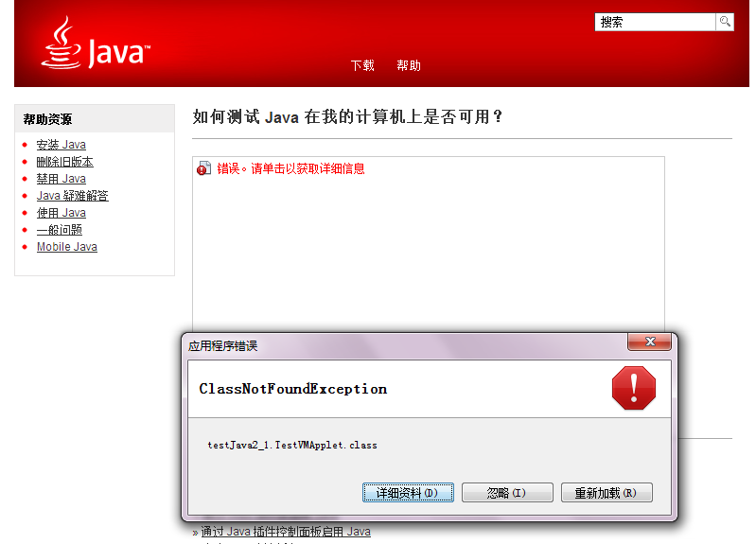Click the 详细资料(D) button
Viewport: 756px width, 544px height.
click(408, 492)
